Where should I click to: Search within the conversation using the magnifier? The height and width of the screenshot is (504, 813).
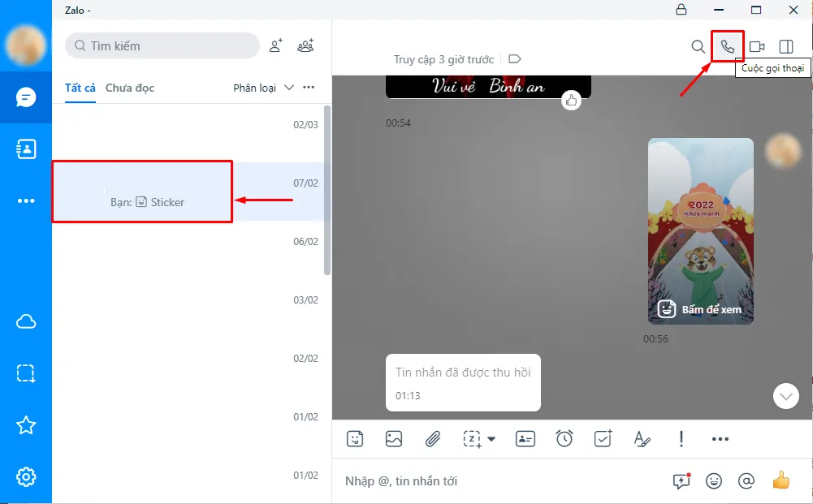[698, 46]
